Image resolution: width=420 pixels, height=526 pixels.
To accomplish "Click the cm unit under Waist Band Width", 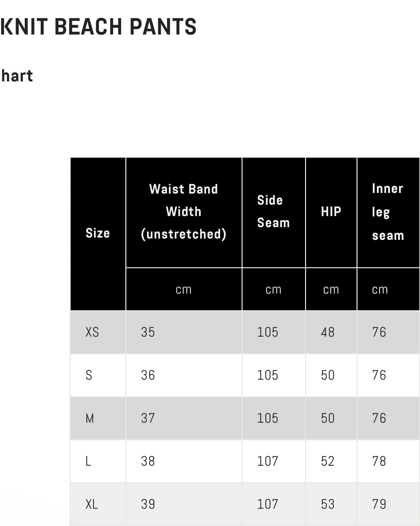I will pos(184,289).
